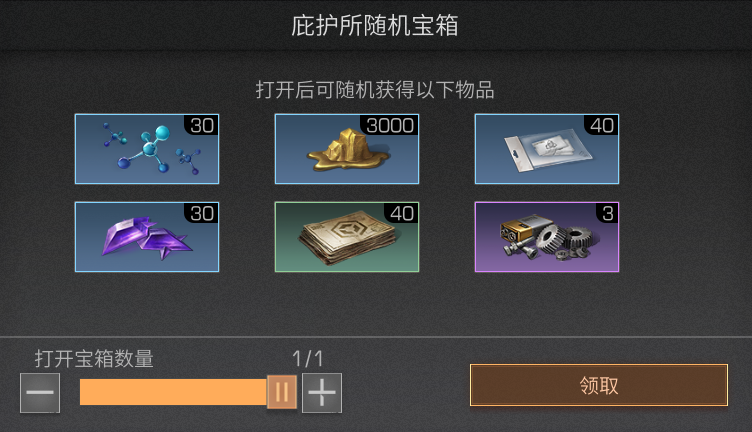The height and width of the screenshot is (432, 752).
Task: Click the orange slider handle
Action: click(282, 392)
